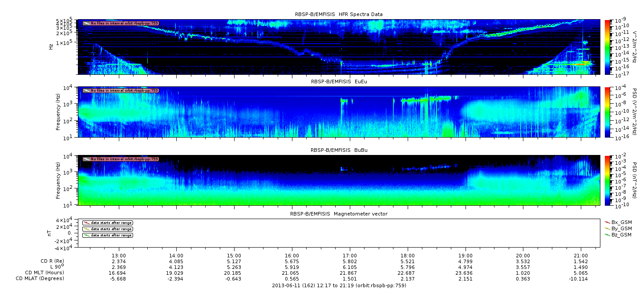Click the date range caption below the plots
Screen dimensions: 644x293
point(339,285)
